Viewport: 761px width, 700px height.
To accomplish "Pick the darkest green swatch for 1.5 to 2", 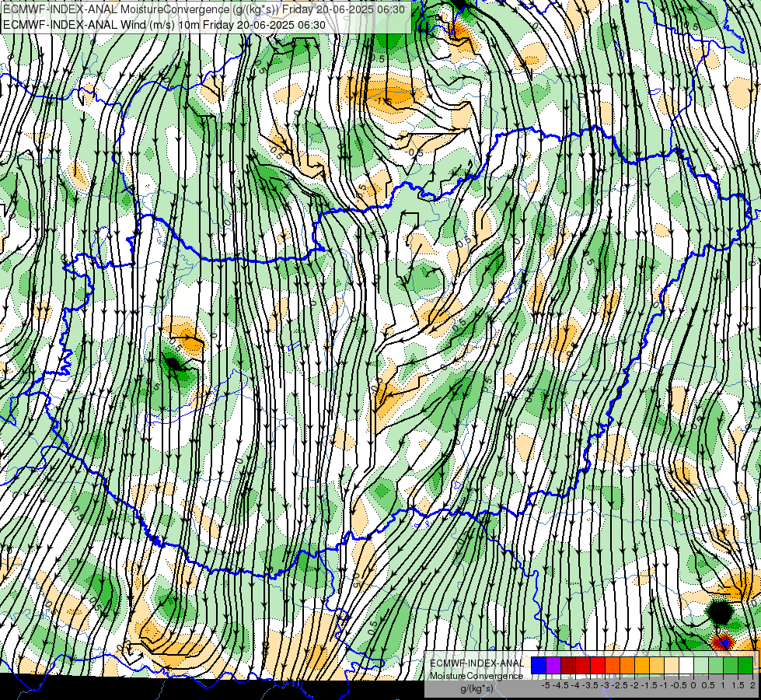I will pos(745,665).
